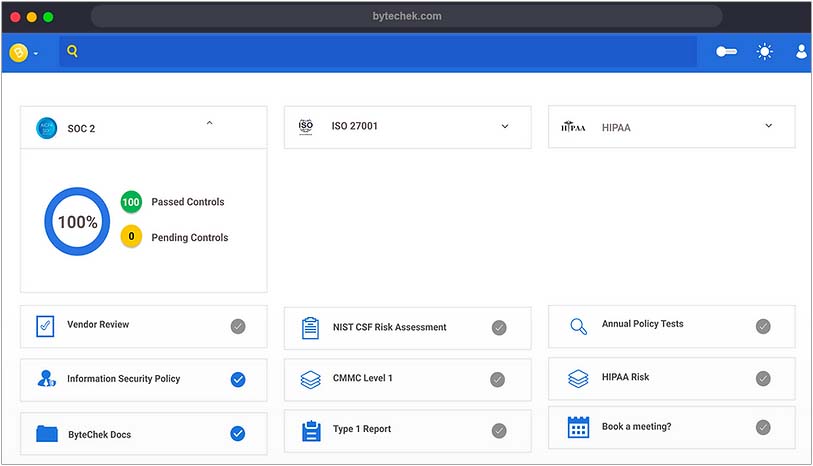Expand the HIPAA panel chevron
The width and height of the screenshot is (813, 466).
coord(769,125)
